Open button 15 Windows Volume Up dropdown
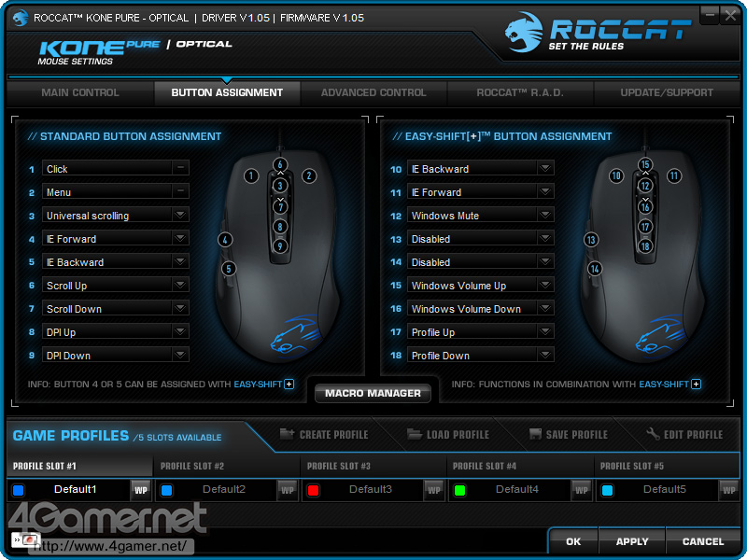747x560 pixels. (x=545, y=285)
